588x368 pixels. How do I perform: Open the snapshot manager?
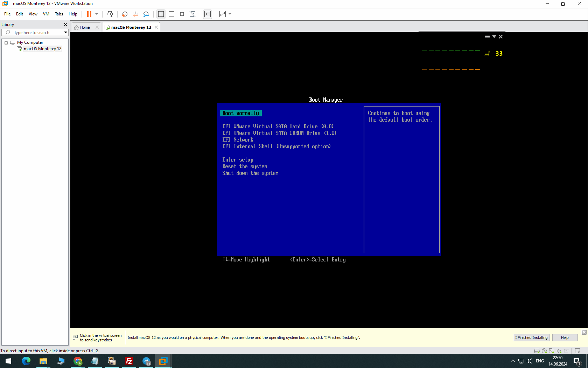146,14
